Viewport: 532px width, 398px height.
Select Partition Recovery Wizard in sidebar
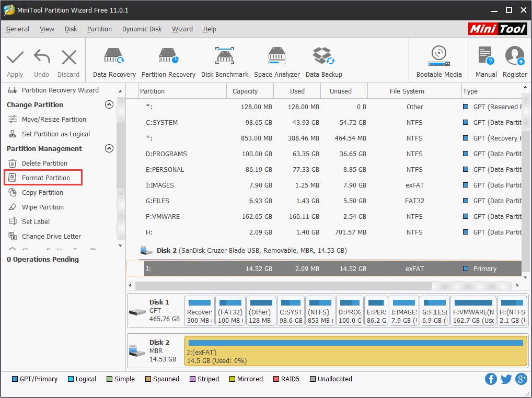[x=60, y=90]
